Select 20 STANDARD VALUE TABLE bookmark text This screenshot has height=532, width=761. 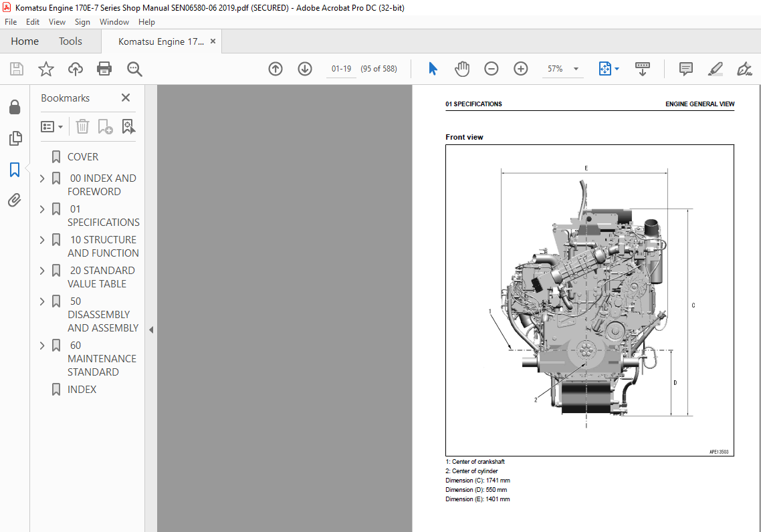click(x=101, y=277)
